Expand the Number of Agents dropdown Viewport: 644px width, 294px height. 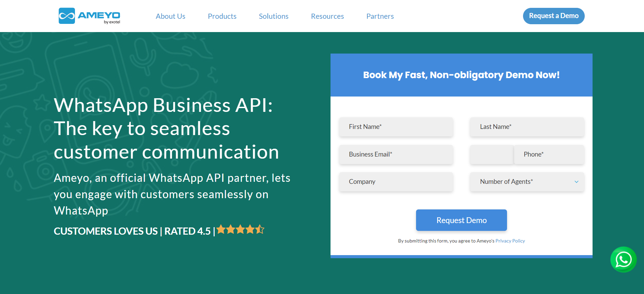click(527, 182)
